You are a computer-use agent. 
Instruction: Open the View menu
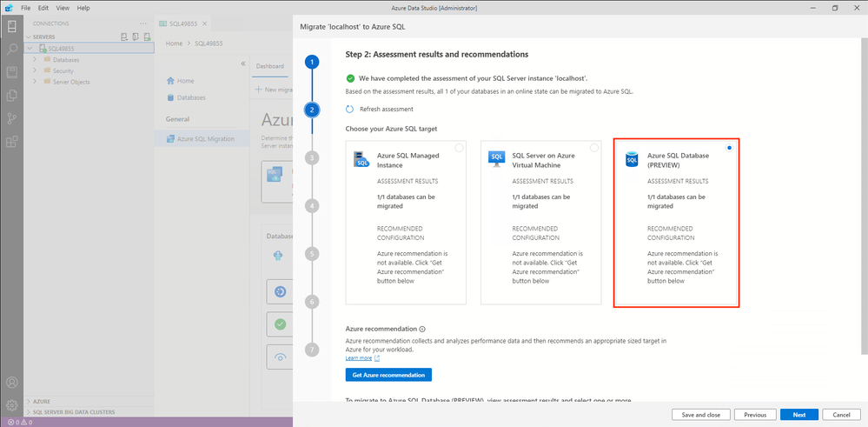pyautogui.click(x=63, y=9)
